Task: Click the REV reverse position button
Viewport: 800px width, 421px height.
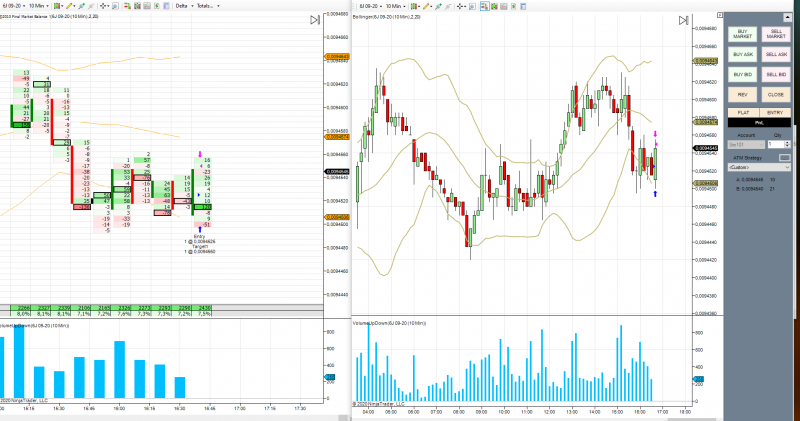Action: coord(742,94)
